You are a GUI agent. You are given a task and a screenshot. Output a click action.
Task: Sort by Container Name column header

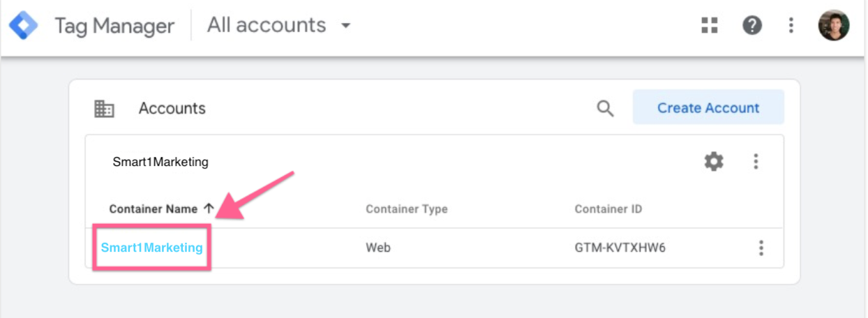[154, 209]
